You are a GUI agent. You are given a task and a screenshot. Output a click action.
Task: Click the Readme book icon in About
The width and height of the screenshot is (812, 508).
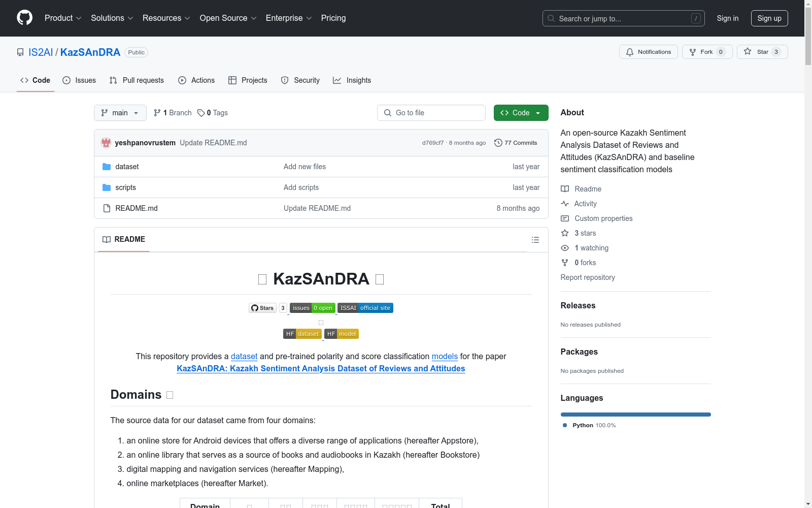565,189
